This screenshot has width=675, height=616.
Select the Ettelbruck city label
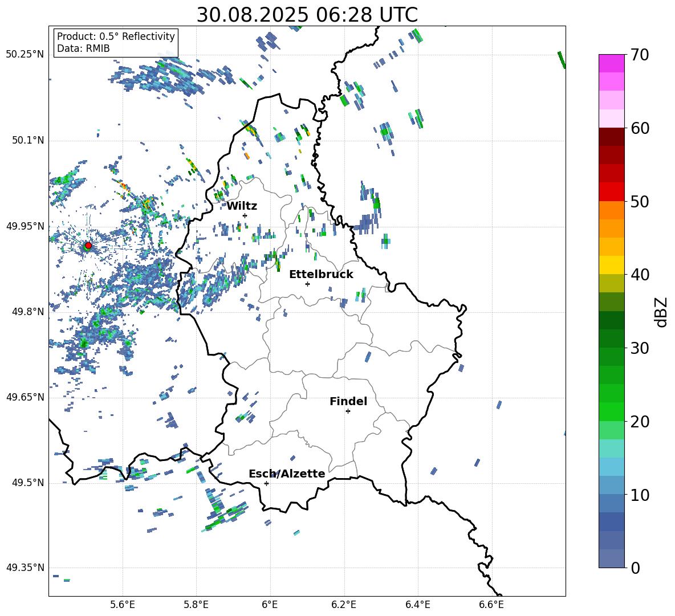(321, 275)
